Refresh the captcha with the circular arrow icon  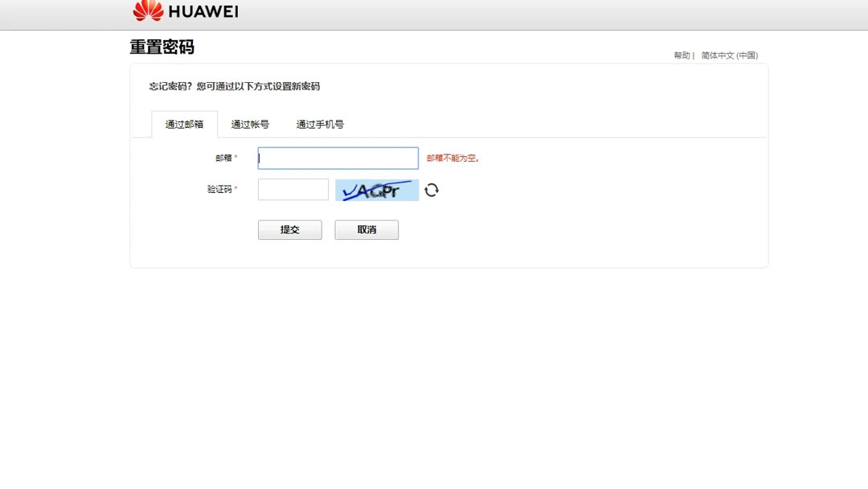click(x=432, y=189)
